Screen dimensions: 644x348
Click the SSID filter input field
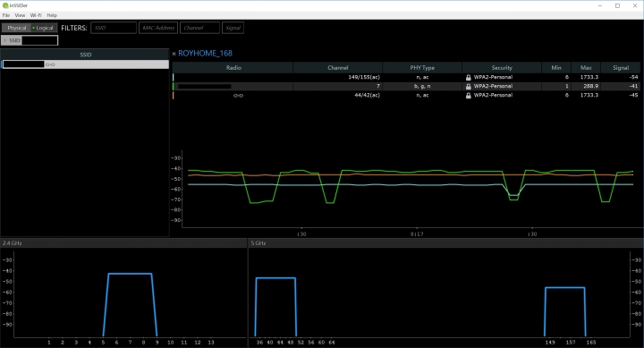114,28
